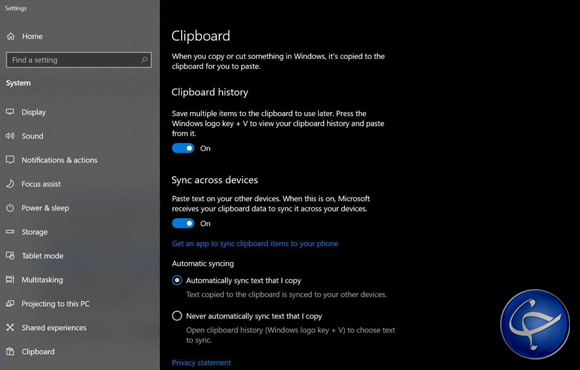The image size is (580, 370).
Task: Click the Automatic syncing label
Action: pos(203,263)
